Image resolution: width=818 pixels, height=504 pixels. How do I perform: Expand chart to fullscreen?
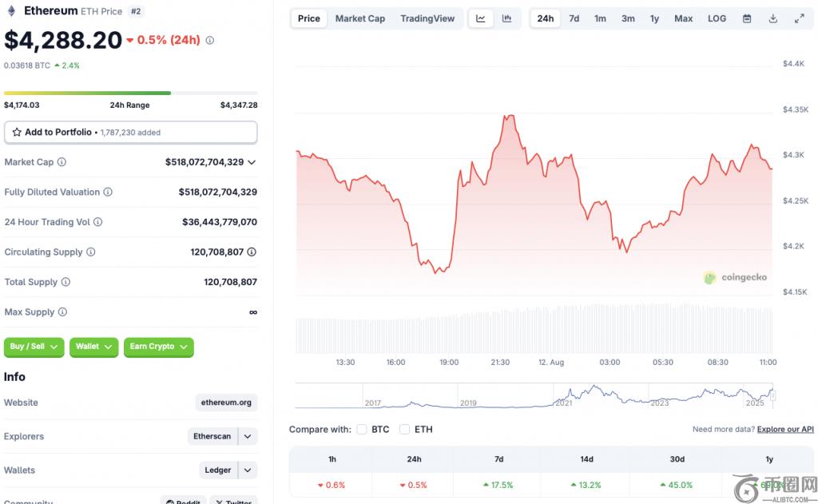click(799, 18)
